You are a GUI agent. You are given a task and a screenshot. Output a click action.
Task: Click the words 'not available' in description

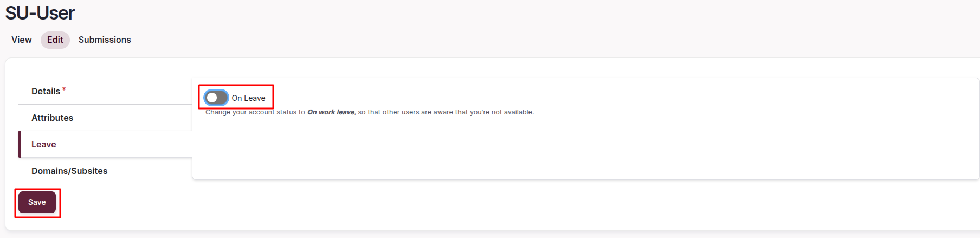(x=512, y=112)
